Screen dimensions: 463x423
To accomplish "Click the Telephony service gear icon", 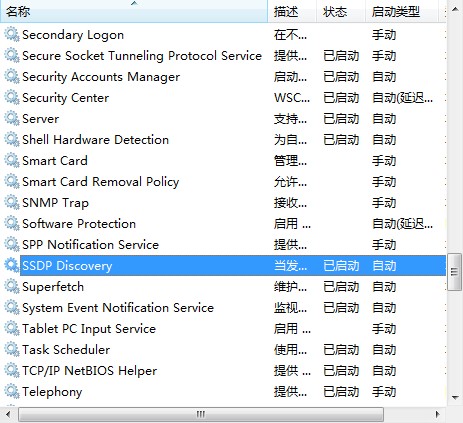I will (12, 392).
